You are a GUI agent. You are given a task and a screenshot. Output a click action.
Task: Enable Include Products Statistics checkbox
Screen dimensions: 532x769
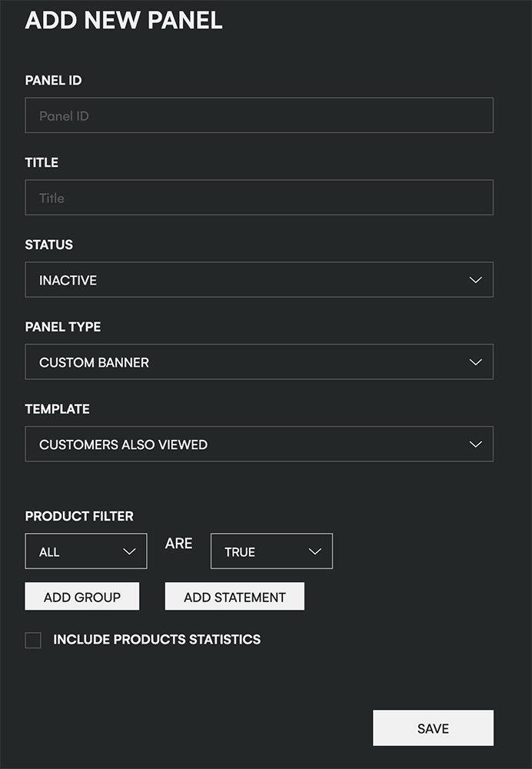click(33, 640)
